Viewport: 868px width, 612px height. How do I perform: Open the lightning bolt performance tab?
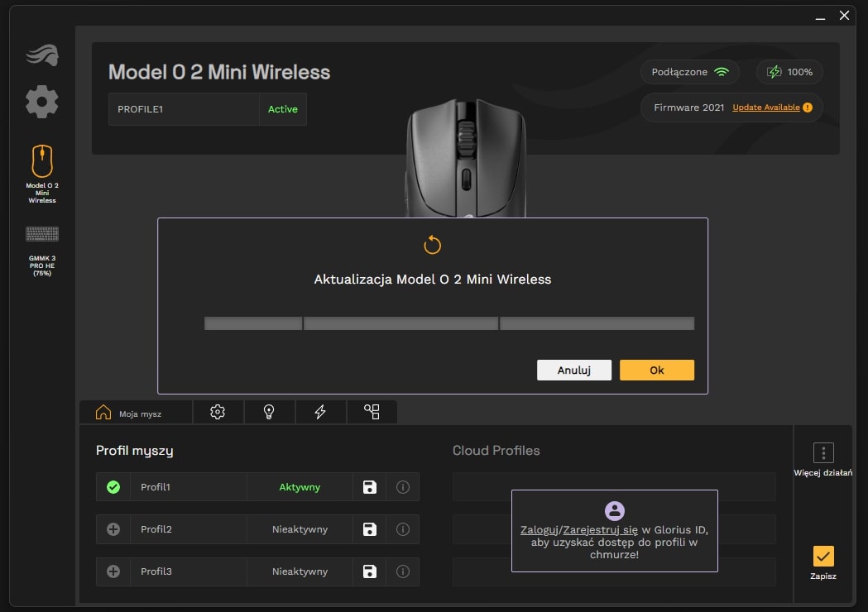click(x=320, y=412)
